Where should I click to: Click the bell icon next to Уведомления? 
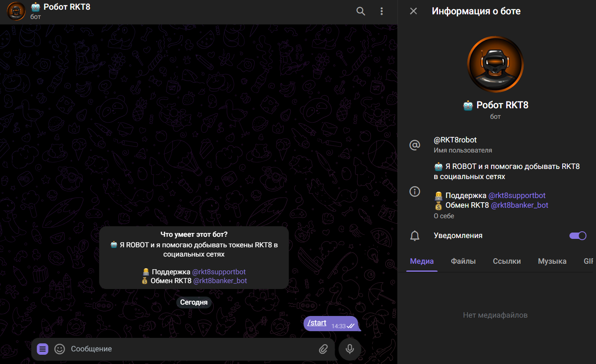(415, 236)
